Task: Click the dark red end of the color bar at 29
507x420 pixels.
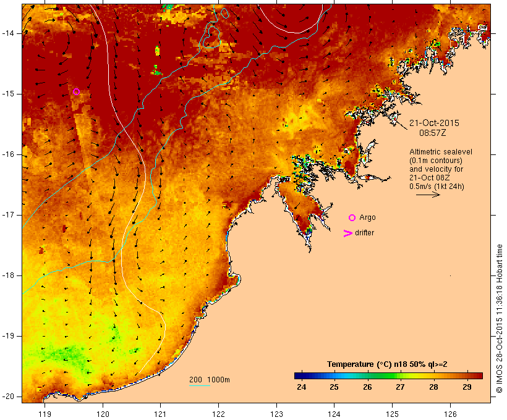Action: point(467,376)
